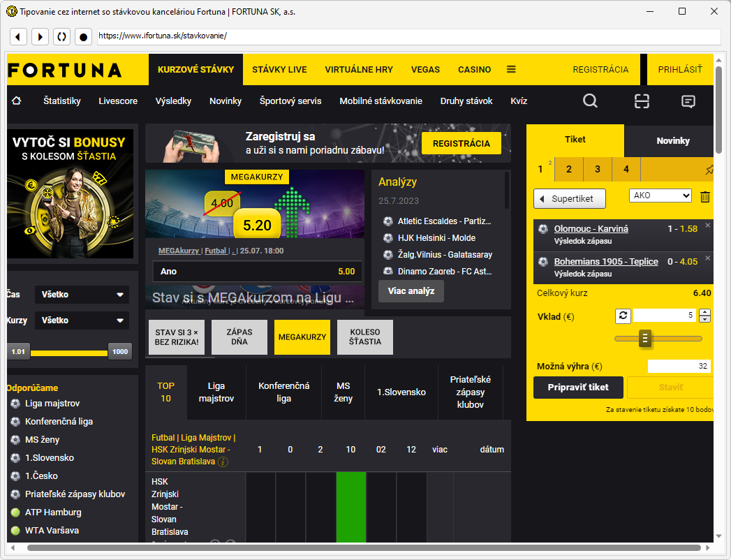Screen dimensions: 731x560
Task: Delete the ticket with the trash icon
Action: pyautogui.click(x=705, y=197)
